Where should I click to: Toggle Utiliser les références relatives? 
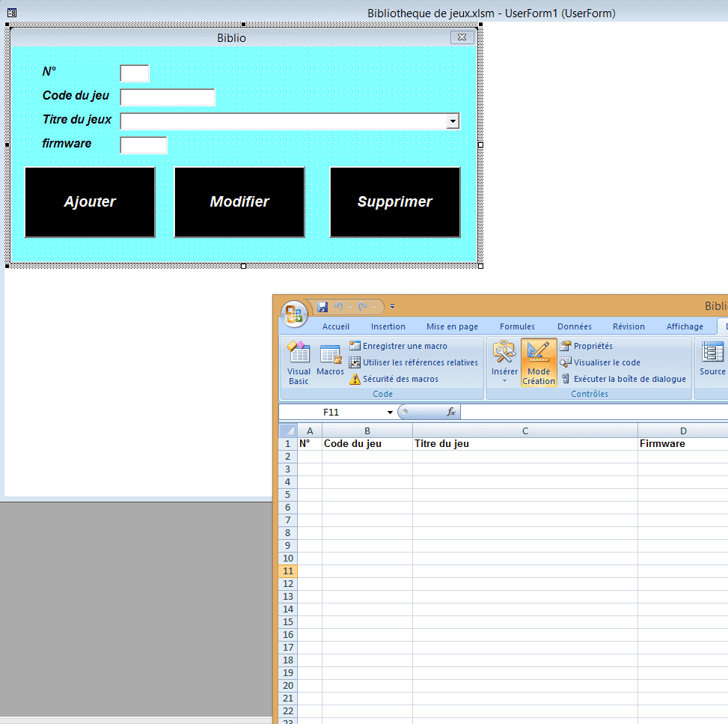(x=414, y=362)
